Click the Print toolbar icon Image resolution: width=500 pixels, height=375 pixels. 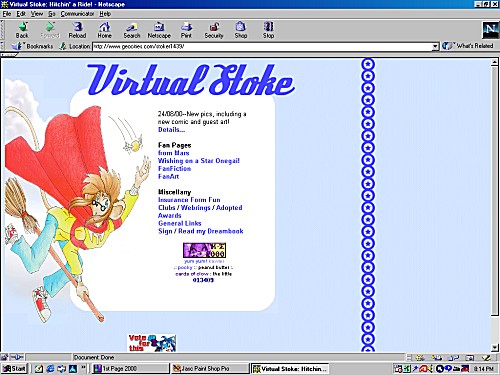[186, 27]
